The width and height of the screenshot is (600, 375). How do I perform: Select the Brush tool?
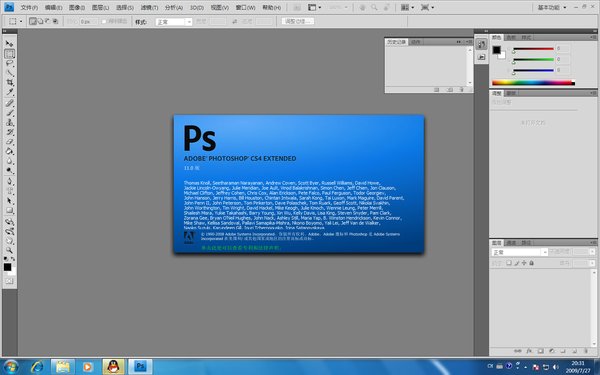pos(10,113)
